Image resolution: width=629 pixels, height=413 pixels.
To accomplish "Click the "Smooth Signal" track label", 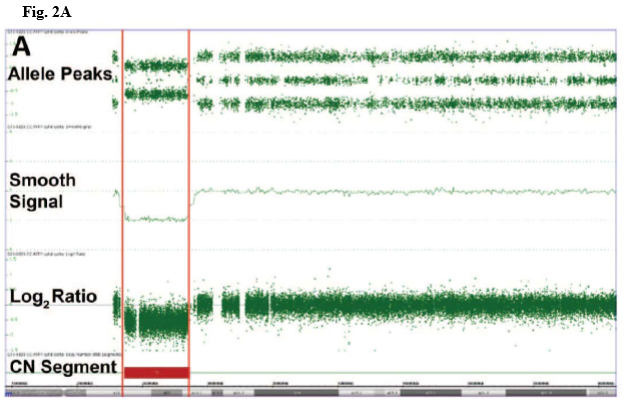I will click(43, 191).
